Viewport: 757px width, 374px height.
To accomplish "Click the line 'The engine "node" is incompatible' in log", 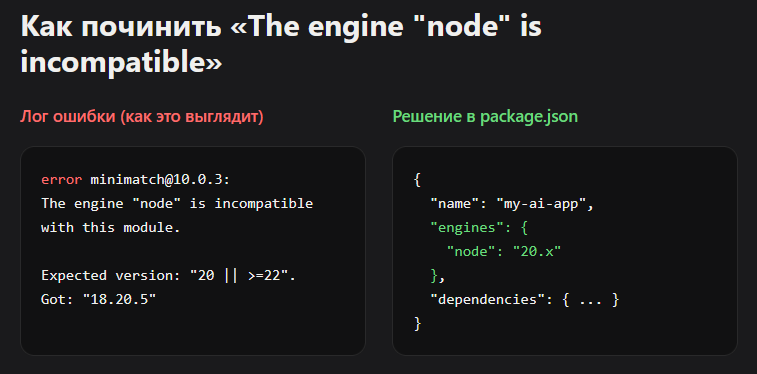I will (177, 204).
